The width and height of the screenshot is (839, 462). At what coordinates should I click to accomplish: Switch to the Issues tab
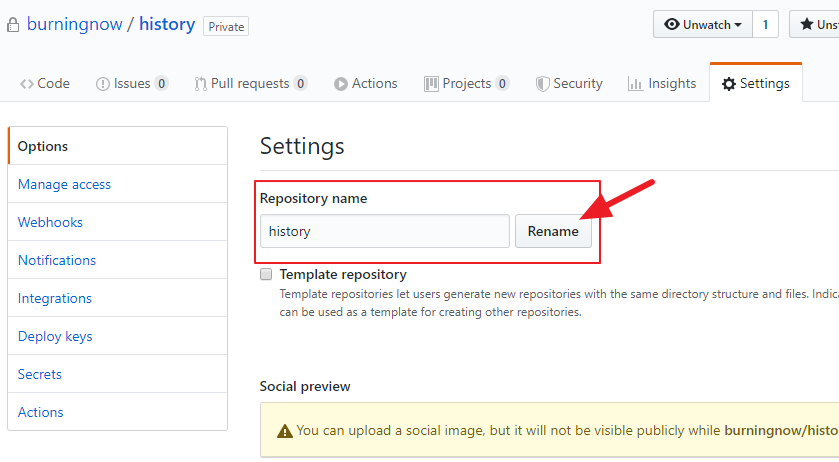(132, 84)
